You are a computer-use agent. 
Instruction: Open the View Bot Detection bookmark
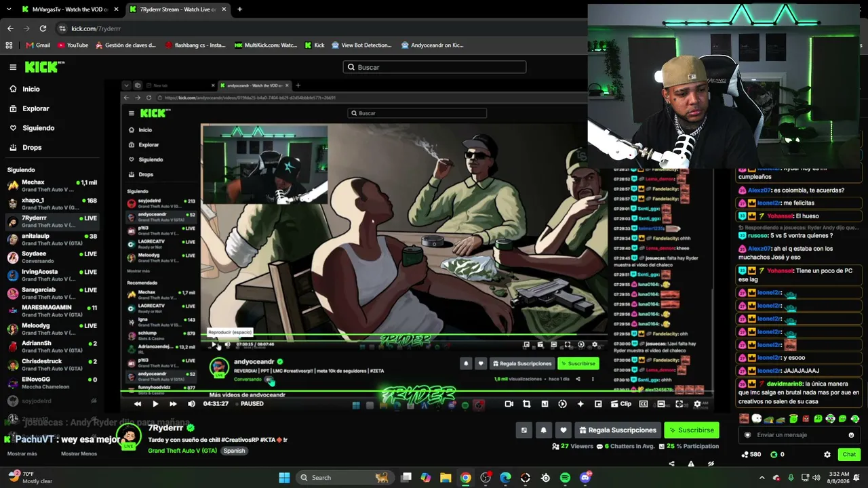point(361,45)
